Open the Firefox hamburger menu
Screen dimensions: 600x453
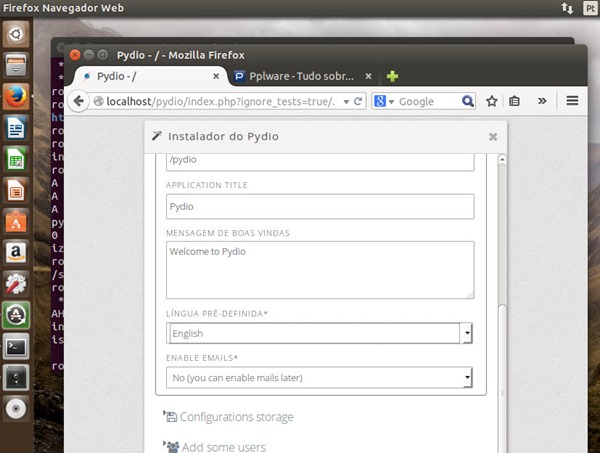[572, 101]
